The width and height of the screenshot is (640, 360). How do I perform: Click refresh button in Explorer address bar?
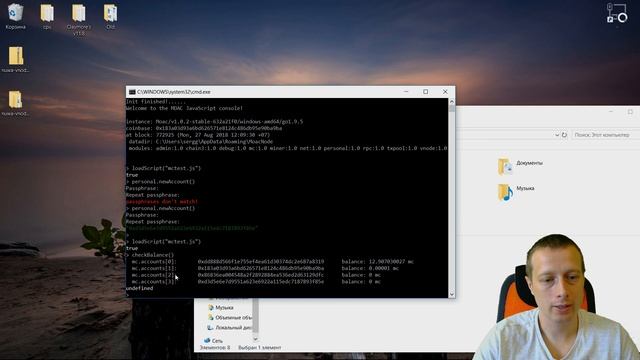[x=564, y=135]
